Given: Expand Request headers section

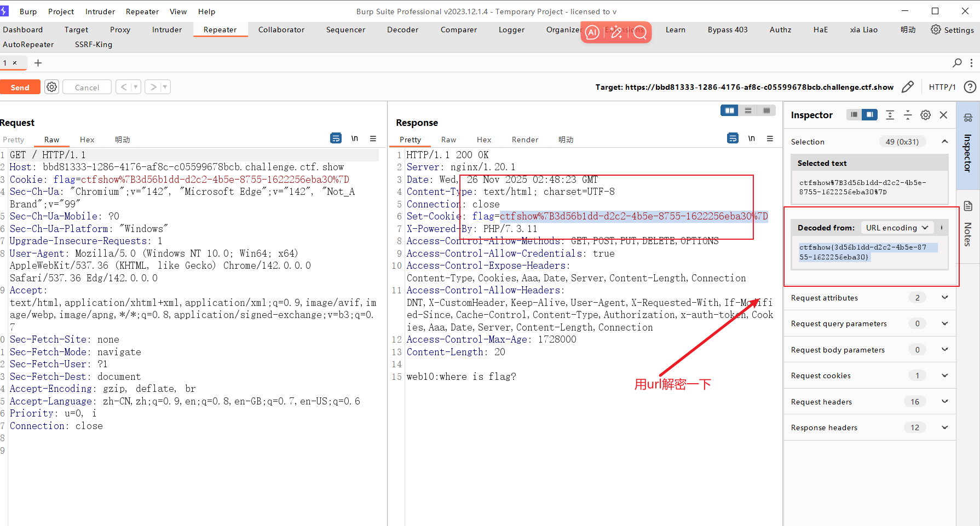Looking at the screenshot, I should 944,402.
